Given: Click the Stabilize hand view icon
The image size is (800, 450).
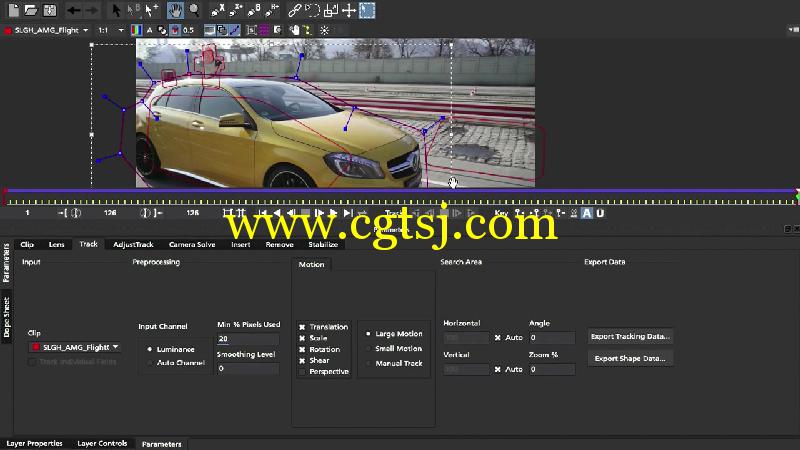Looking at the screenshot, I should point(294,30).
